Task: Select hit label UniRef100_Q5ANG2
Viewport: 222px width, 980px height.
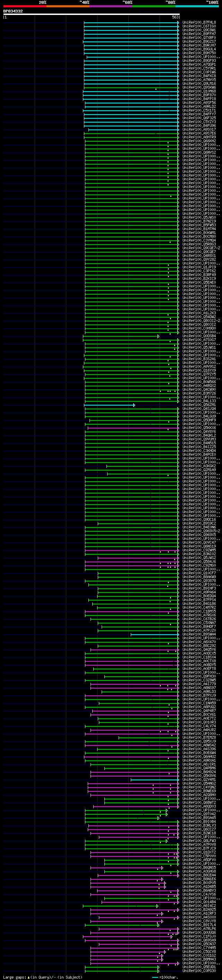Action: tap(199, 783)
